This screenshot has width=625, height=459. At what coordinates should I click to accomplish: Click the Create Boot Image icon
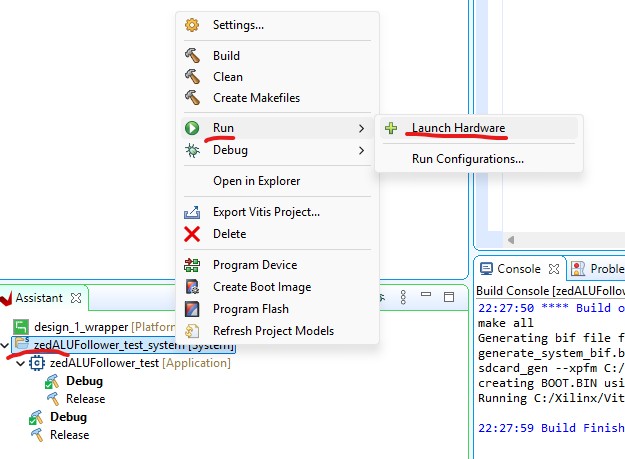[x=192, y=287]
